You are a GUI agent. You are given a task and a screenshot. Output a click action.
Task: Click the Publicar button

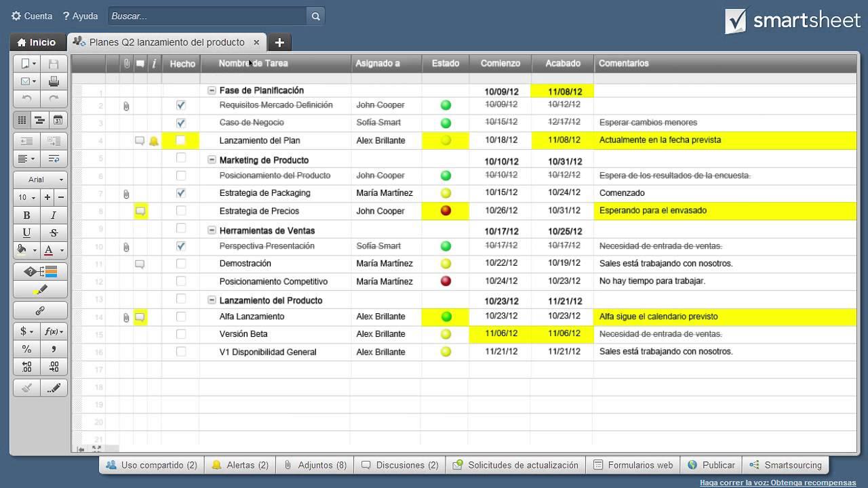click(711, 465)
